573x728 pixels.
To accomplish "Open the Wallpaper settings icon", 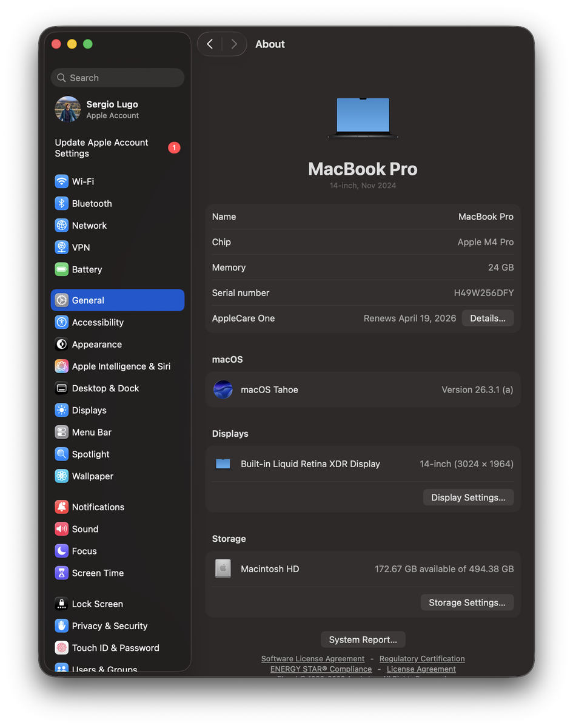I will [61, 476].
